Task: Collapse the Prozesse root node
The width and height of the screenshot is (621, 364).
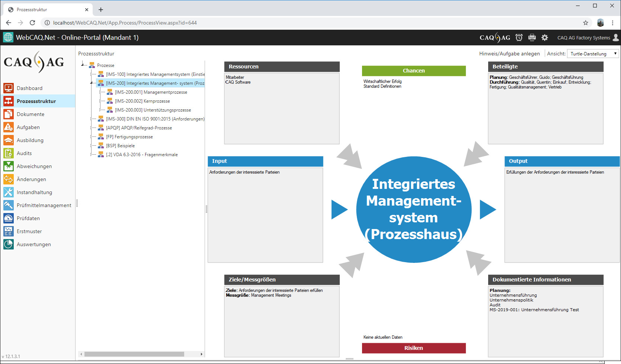Action: 83,65
